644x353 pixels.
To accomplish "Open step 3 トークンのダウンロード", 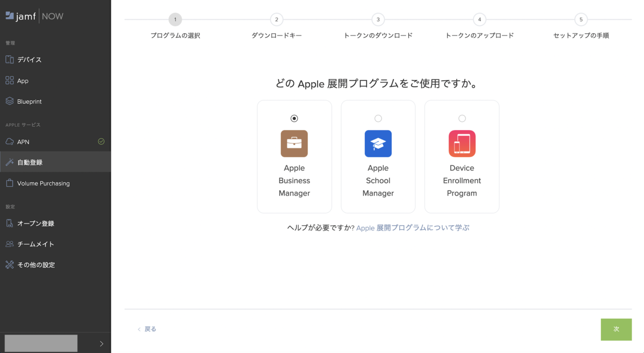I will click(378, 19).
